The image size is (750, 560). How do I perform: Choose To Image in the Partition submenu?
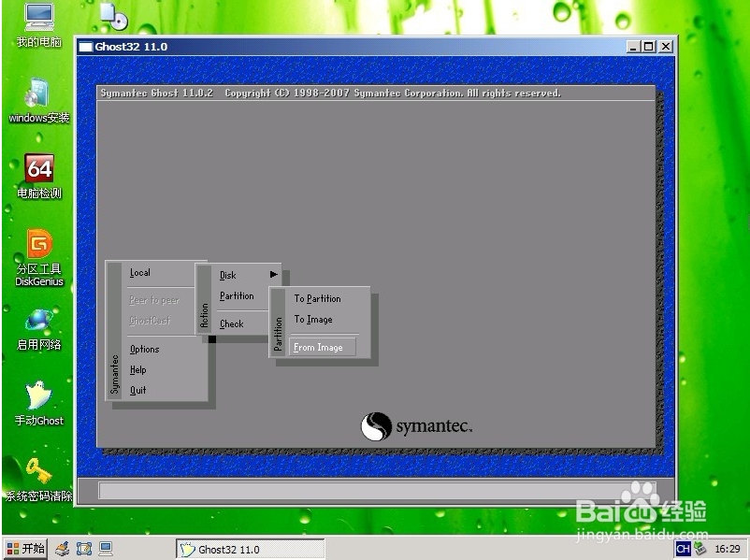313,320
